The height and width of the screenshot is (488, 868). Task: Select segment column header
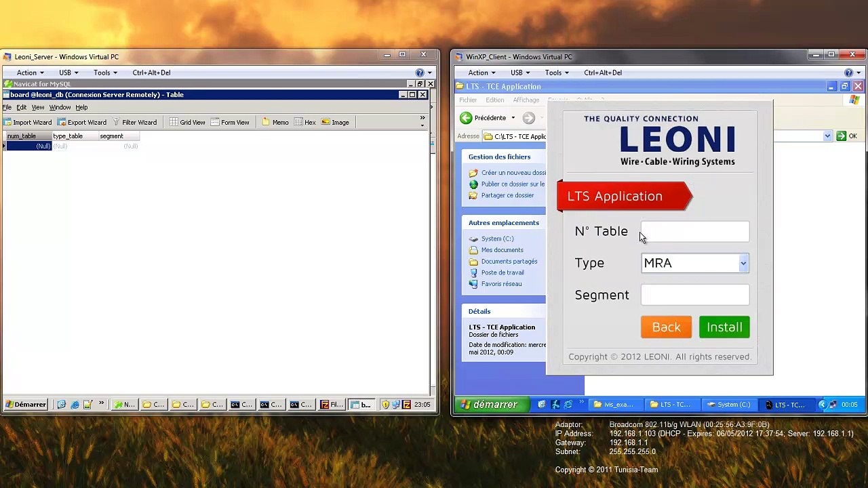[118, 136]
